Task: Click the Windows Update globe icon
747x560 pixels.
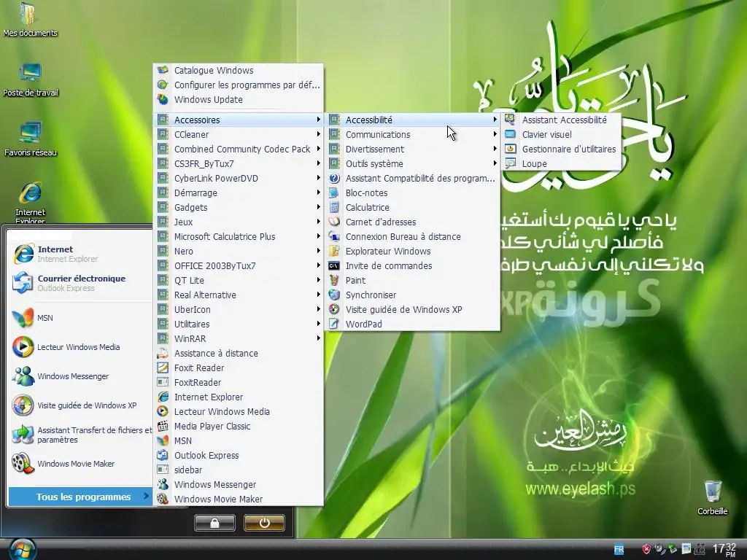Action: point(163,99)
